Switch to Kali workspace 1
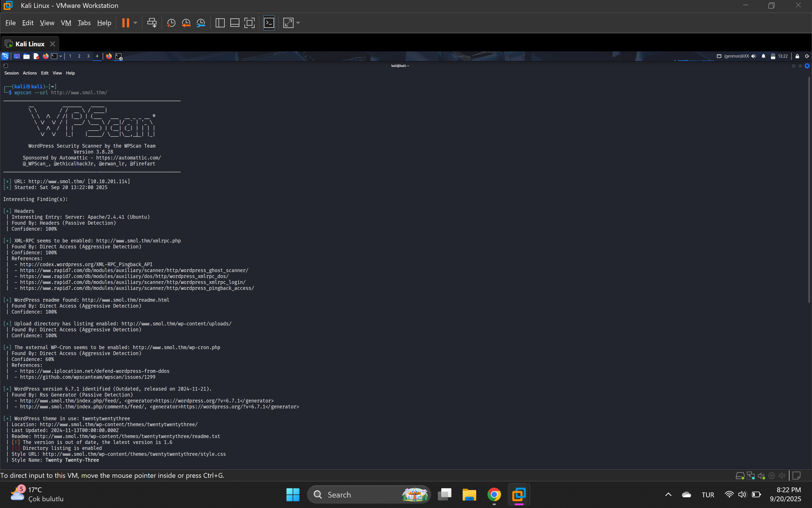812x508 pixels. pyautogui.click(x=70, y=56)
